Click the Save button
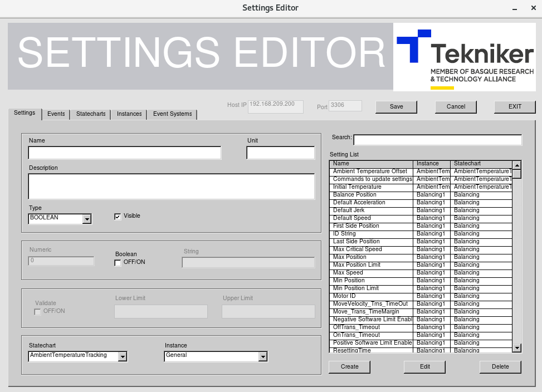Viewport: 542px width, 392px height. (396, 107)
